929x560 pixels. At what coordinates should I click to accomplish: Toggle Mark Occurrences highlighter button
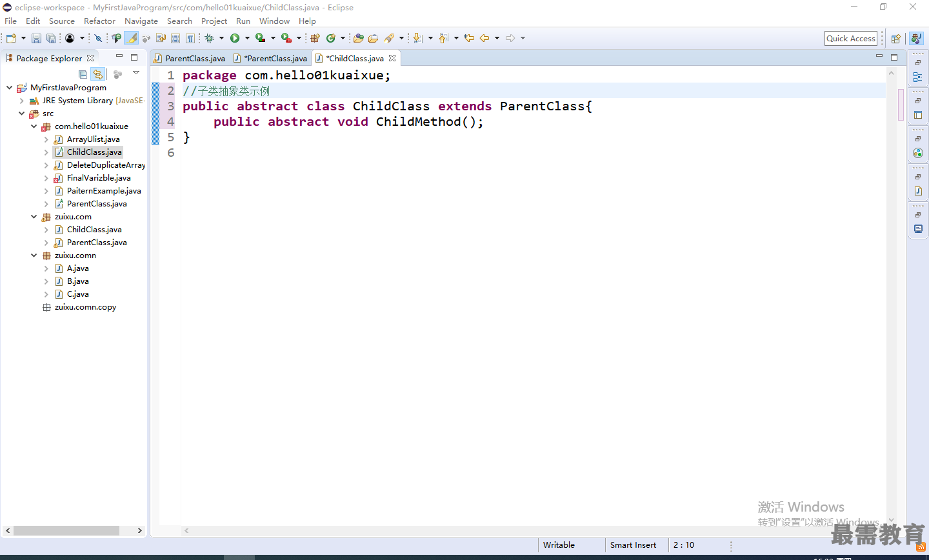pyautogui.click(x=132, y=38)
